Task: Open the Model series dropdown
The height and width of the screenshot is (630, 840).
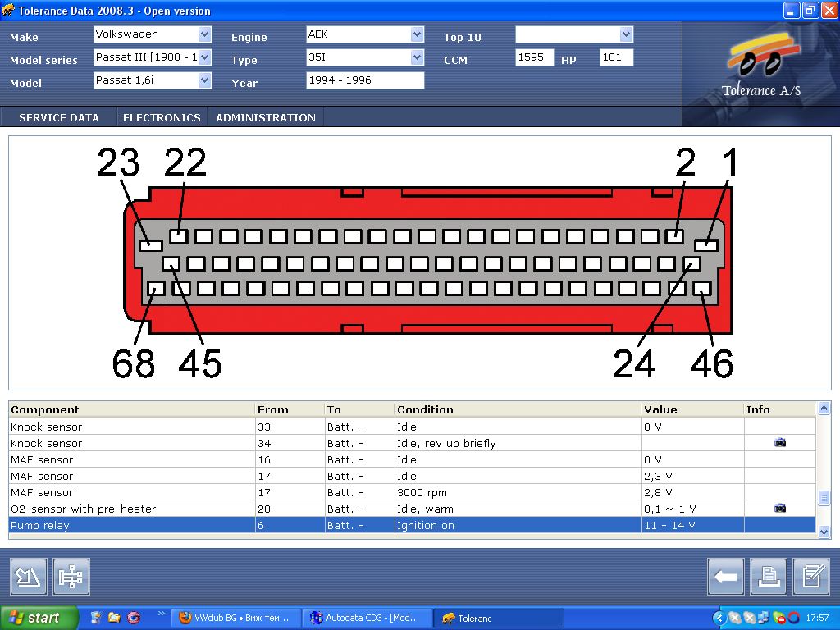Action: [x=204, y=57]
